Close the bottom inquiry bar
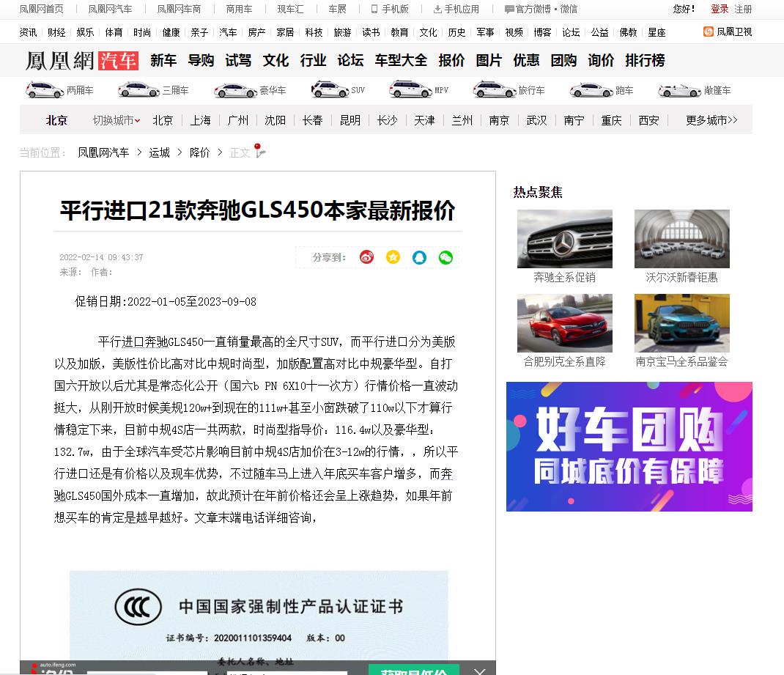The image size is (784, 675). pos(479,671)
